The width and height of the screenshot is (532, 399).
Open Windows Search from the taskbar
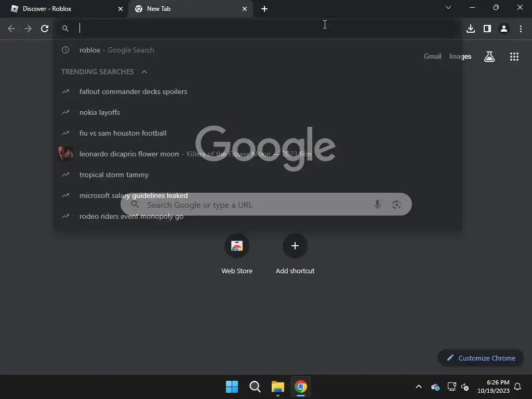pyautogui.click(x=255, y=387)
